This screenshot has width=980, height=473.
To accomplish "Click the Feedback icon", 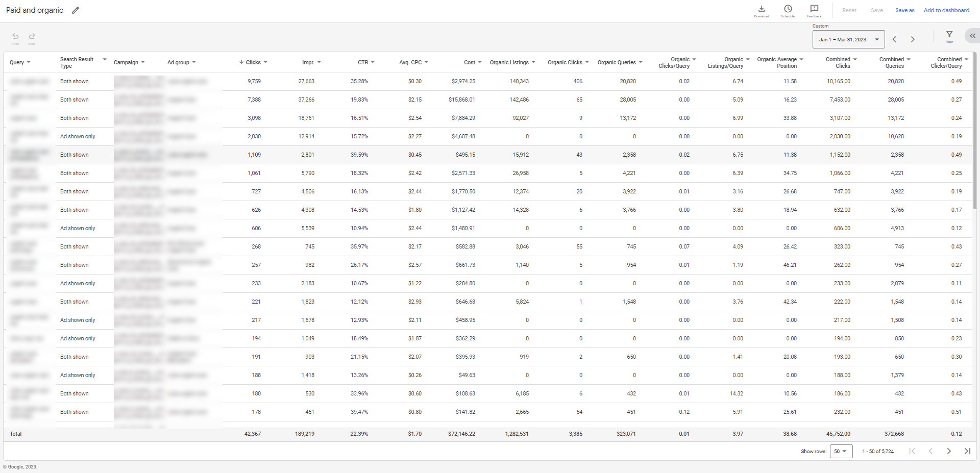I will coord(814,9).
